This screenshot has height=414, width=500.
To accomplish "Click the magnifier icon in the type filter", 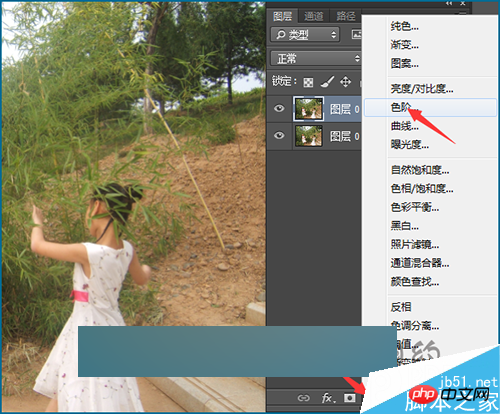I will (281, 34).
